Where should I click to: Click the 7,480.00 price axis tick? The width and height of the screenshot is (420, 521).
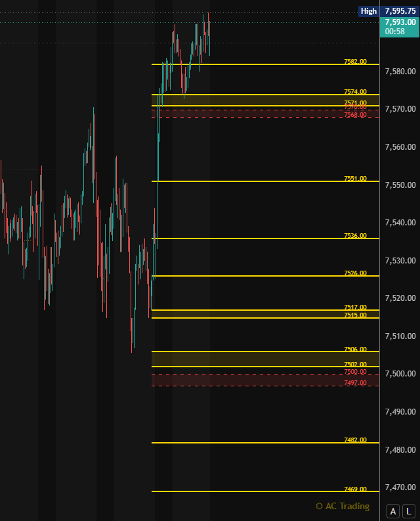(x=400, y=450)
